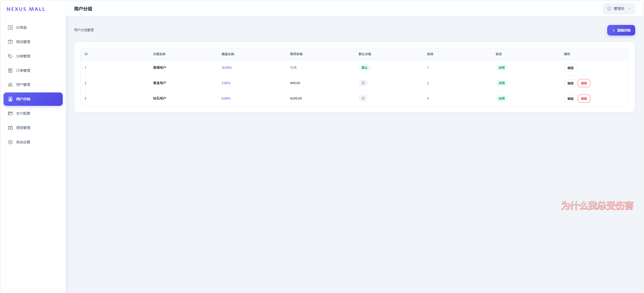This screenshot has height=293, width=644.
Task: Open the 提现管理 wallet icon
Action: coord(10,128)
